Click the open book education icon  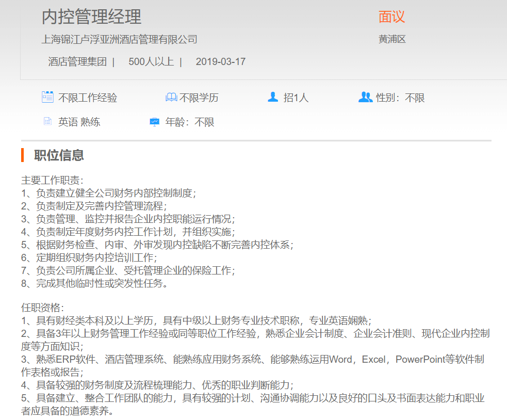(171, 98)
